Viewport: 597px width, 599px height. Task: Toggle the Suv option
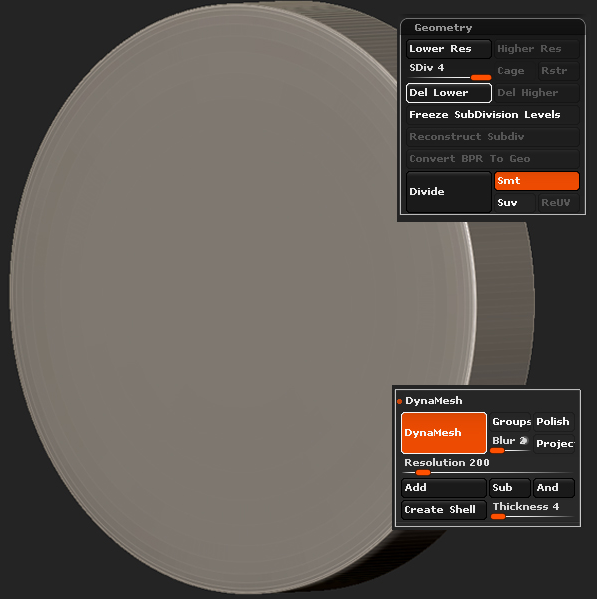tap(514, 203)
